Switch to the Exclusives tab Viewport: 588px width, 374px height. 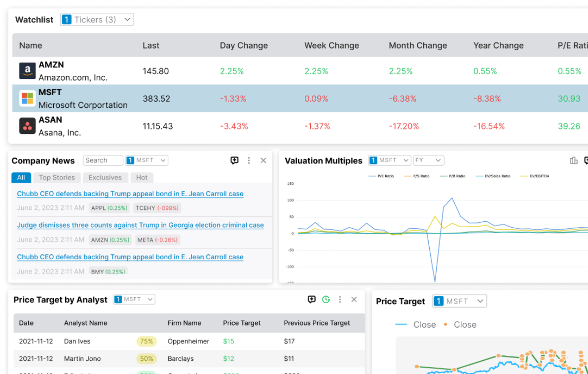coord(106,177)
